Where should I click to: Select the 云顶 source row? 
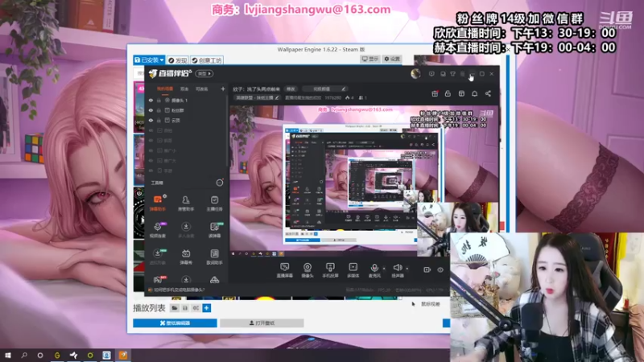[186, 120]
